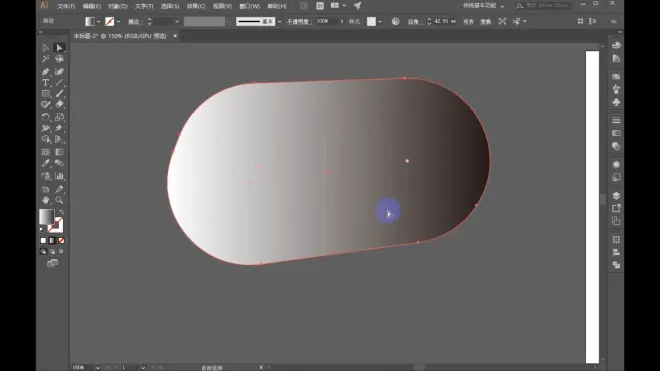Screen dimensions: 660x371
Task: Select the Rectangle tool
Action: click(x=45, y=93)
